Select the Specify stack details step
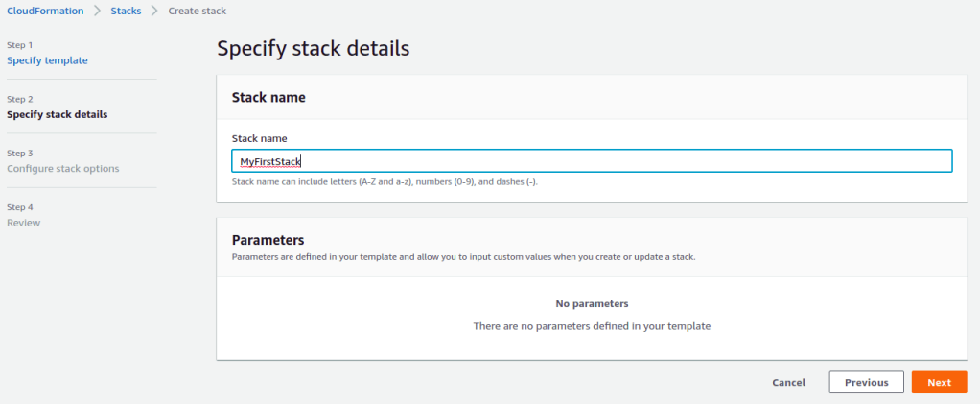980x404 pixels. click(x=57, y=114)
